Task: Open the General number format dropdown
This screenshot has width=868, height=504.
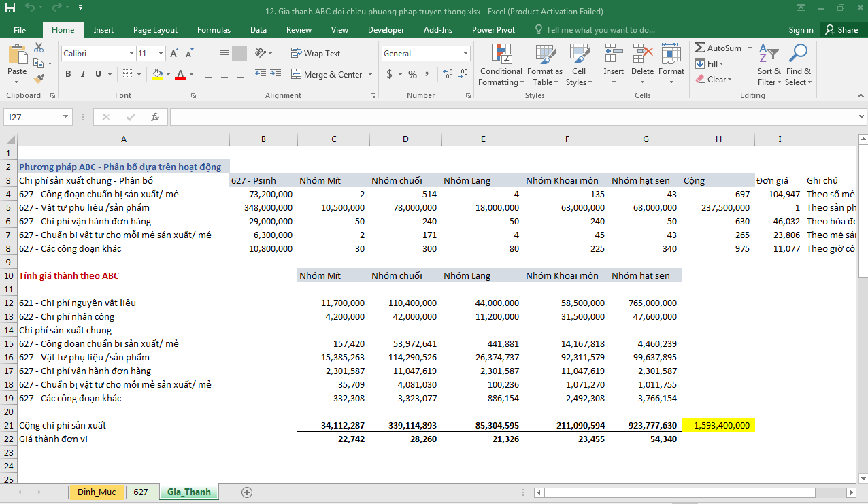Action: pos(465,54)
